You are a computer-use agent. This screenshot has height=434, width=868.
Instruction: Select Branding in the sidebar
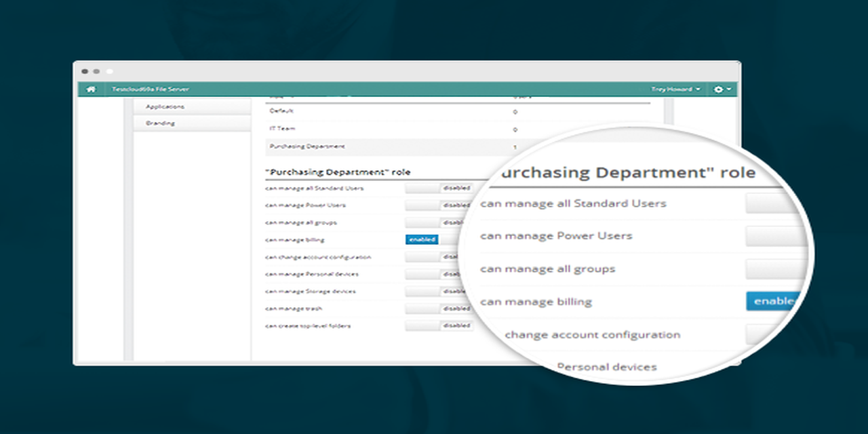pyautogui.click(x=160, y=123)
